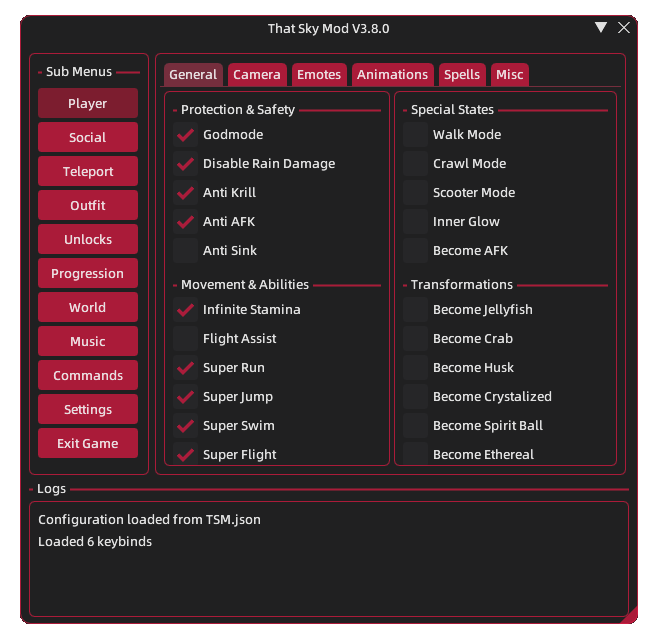Click the 'Logs' section heading

pyautogui.click(x=52, y=489)
